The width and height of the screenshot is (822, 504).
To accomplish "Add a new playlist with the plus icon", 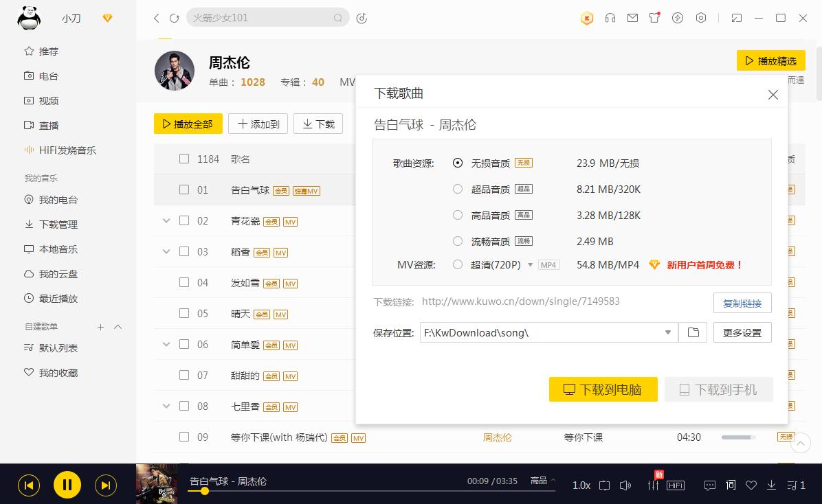I will 100,327.
